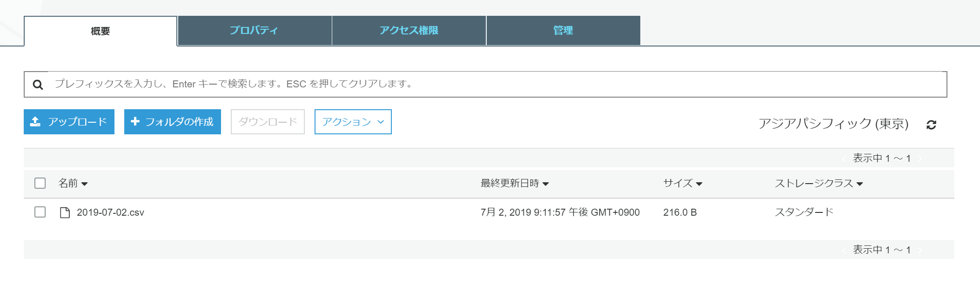Select all objects with the header checkbox
Image resolution: width=980 pixels, height=284 pixels.
pos(39,184)
